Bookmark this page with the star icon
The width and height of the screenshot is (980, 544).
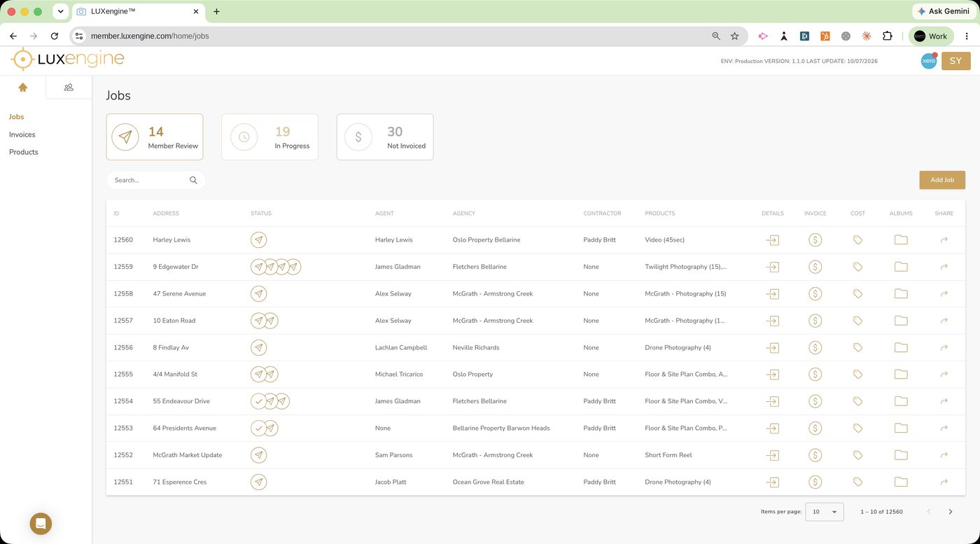734,36
